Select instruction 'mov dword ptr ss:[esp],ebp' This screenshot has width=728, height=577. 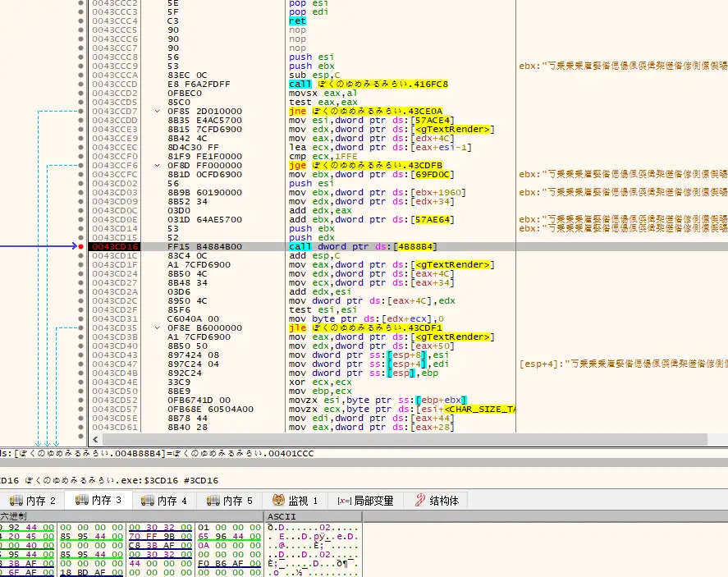[364, 373]
